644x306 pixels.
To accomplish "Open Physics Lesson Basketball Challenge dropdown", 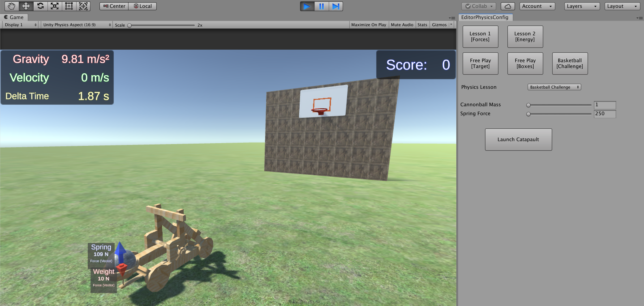I will [x=554, y=87].
